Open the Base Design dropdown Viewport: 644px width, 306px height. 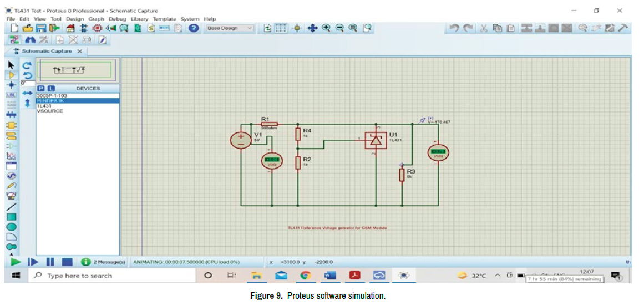click(x=230, y=28)
